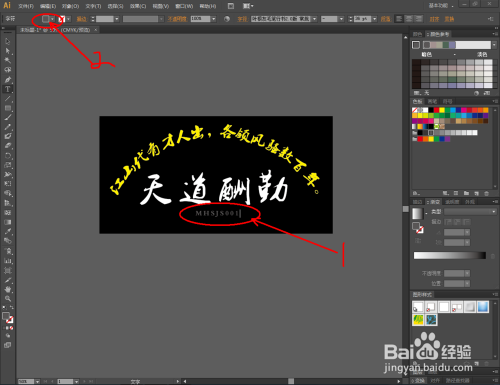Screen dimensions: 500x385
Task: Expand the opacity 100% dropdown
Action: [x=214, y=19]
